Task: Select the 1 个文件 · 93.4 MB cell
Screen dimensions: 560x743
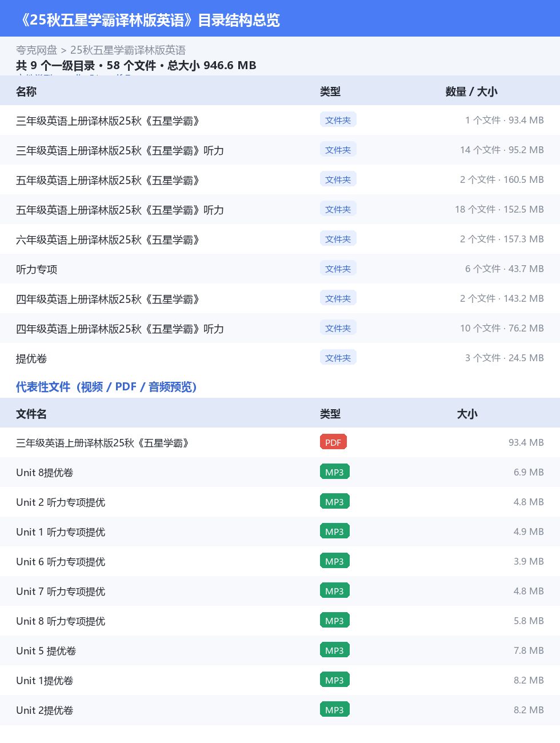Action: tap(504, 120)
